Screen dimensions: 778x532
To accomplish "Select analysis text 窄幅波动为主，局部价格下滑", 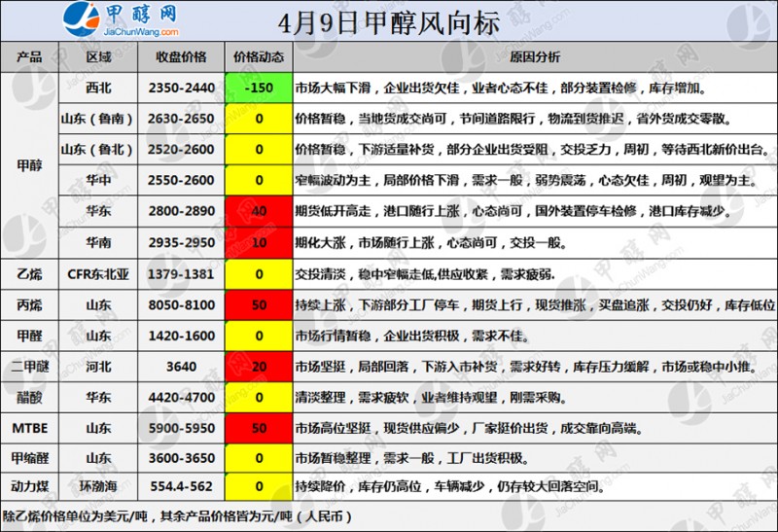I will coord(377,180).
